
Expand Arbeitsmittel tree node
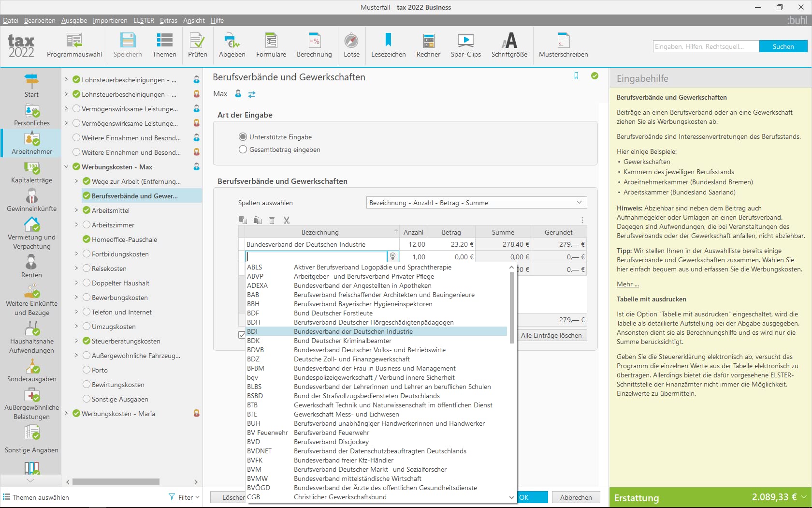point(76,210)
